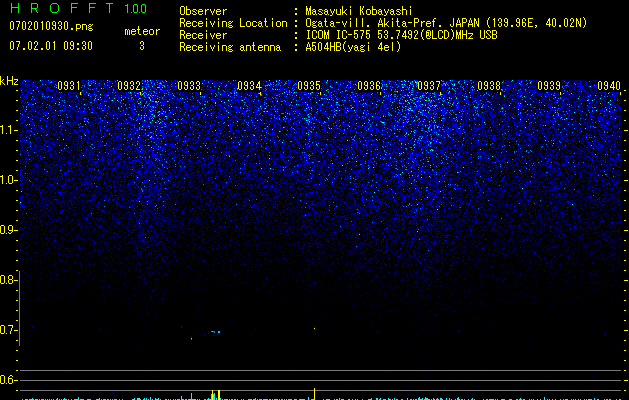Click the 0935 time marker

point(309,85)
